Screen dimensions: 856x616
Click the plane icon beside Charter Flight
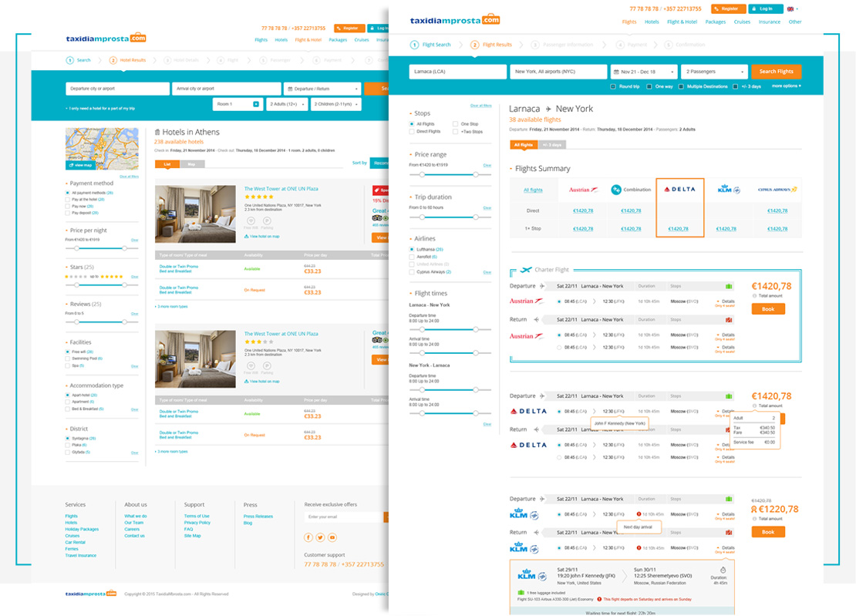point(526,270)
